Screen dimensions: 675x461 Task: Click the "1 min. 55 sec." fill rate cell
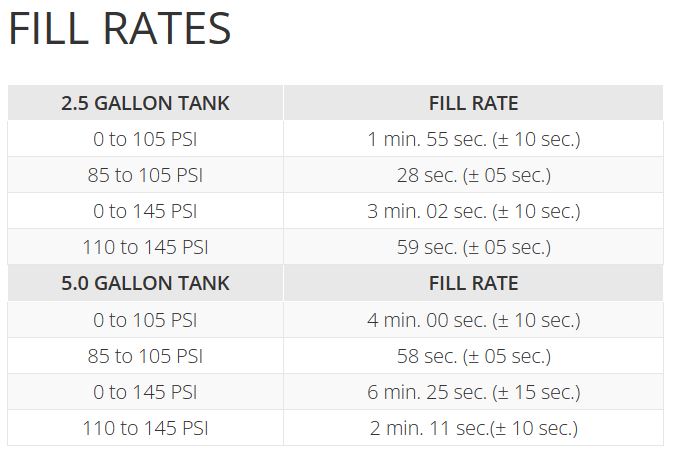[473, 139]
